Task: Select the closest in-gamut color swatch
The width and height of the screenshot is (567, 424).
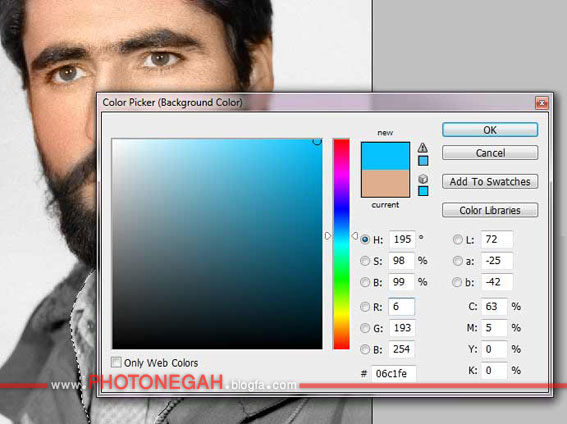Action: click(423, 160)
